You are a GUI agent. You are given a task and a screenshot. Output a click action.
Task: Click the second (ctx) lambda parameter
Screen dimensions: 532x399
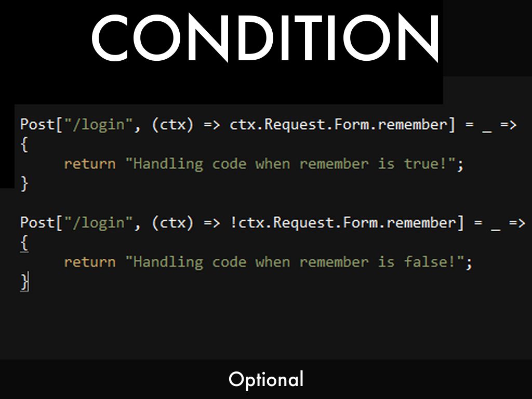pos(172,223)
